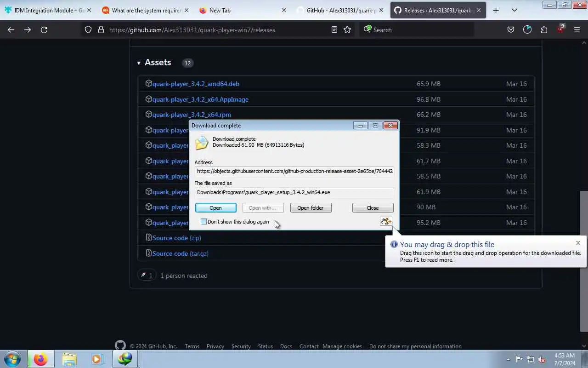This screenshot has height=368, width=588.
Task: Go back to previous page
Action: (x=11, y=30)
